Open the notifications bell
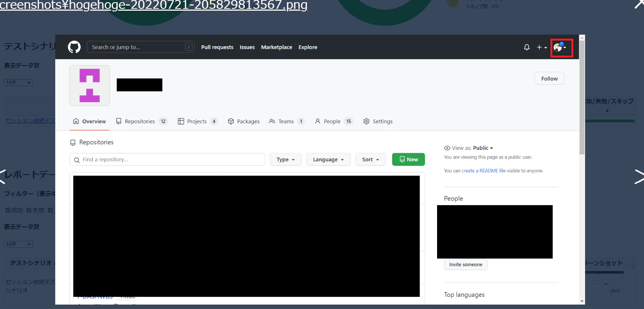Screen dimensions: 644x309 coord(527,47)
